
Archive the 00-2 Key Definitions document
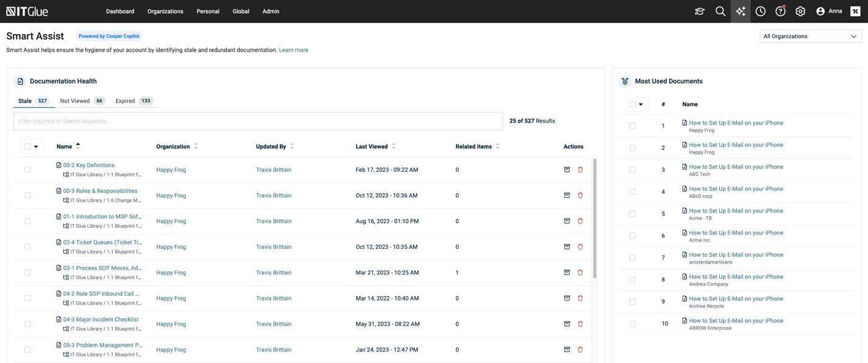click(567, 170)
